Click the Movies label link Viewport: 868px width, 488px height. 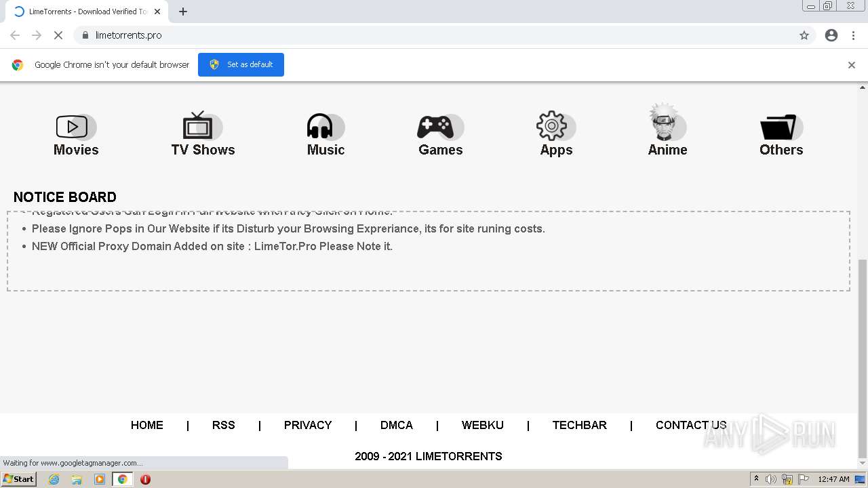(x=76, y=150)
